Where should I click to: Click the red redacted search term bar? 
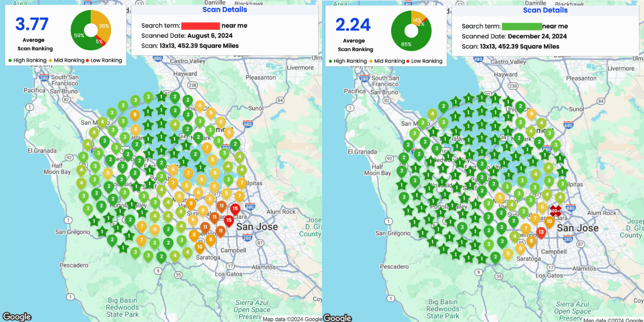[x=200, y=26]
